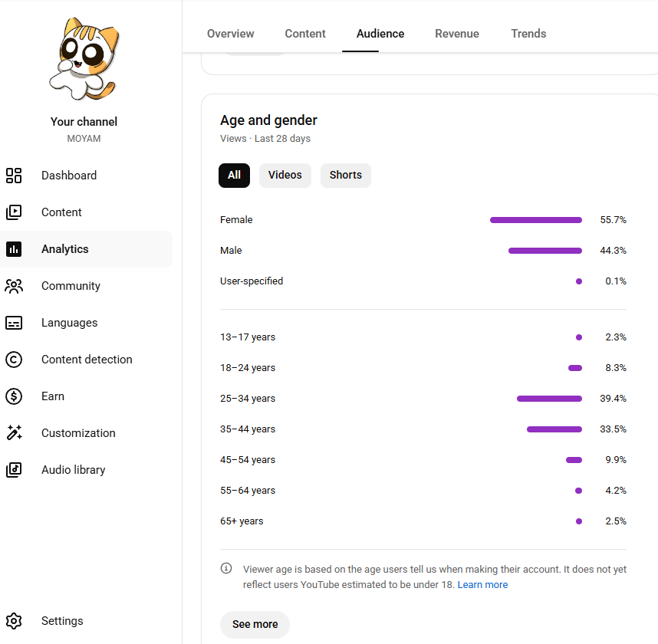Filter age and gender by Videos

tap(285, 176)
